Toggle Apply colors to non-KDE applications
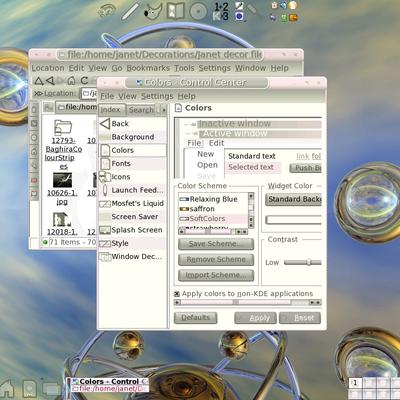 [177, 294]
